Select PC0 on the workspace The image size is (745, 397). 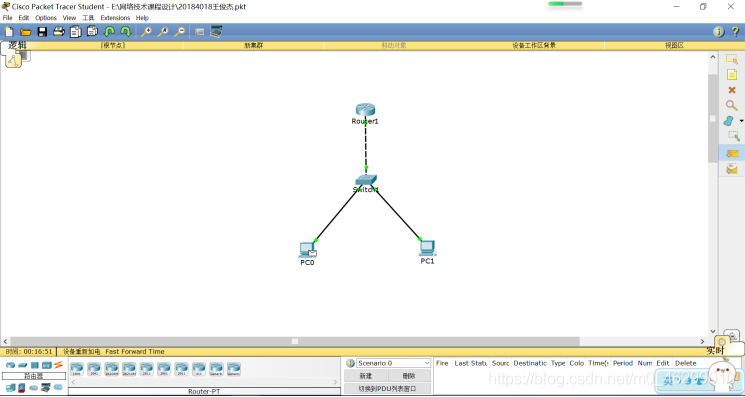pyautogui.click(x=308, y=250)
